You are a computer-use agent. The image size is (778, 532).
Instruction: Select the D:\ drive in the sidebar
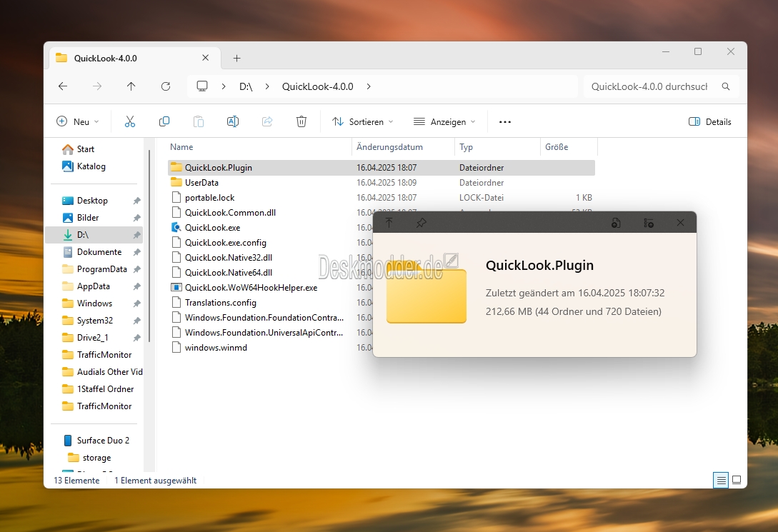pos(94,234)
